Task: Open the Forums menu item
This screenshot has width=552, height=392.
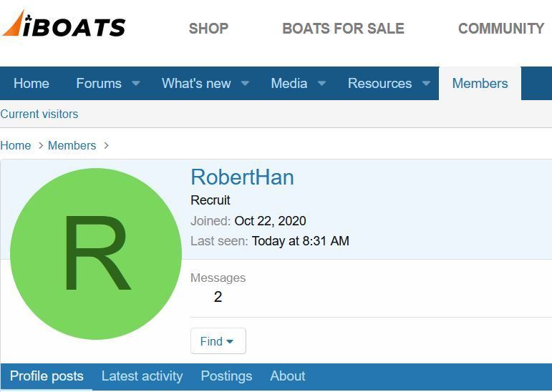Action: tap(99, 84)
